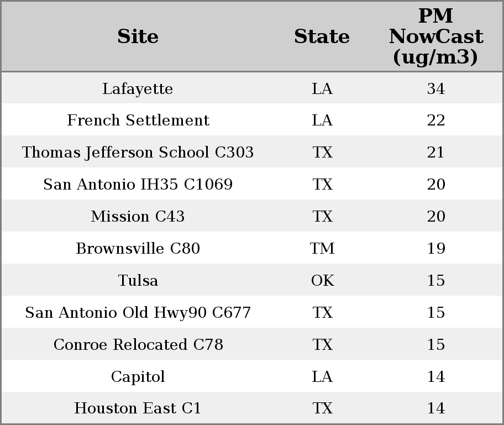Click Brownsville C80 site name
The height and width of the screenshot is (425, 504).
coord(138,249)
